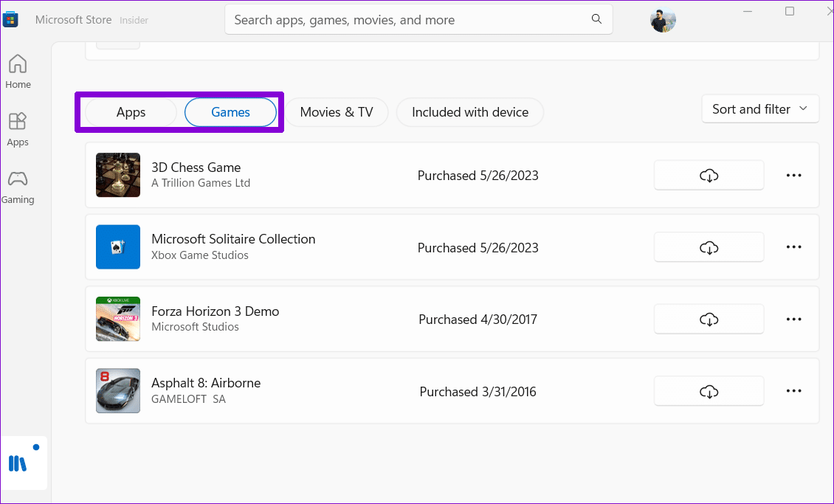
Task: Select the Included with device filter
Action: tap(470, 112)
